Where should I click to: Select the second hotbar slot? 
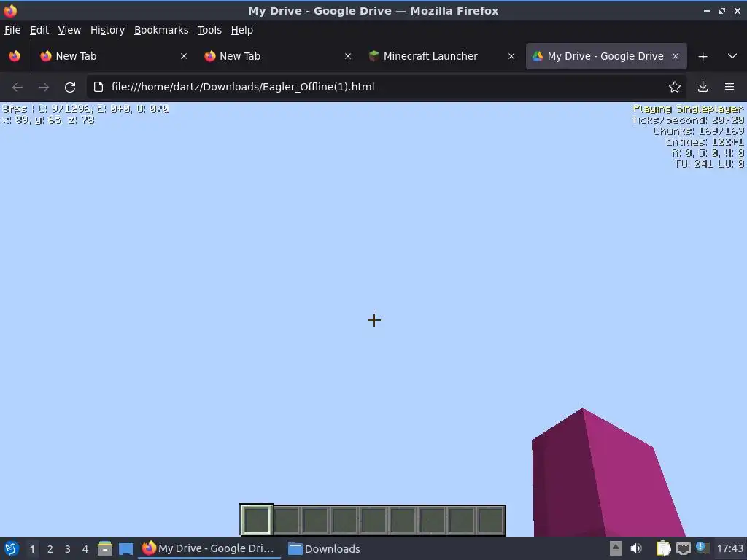(x=286, y=520)
